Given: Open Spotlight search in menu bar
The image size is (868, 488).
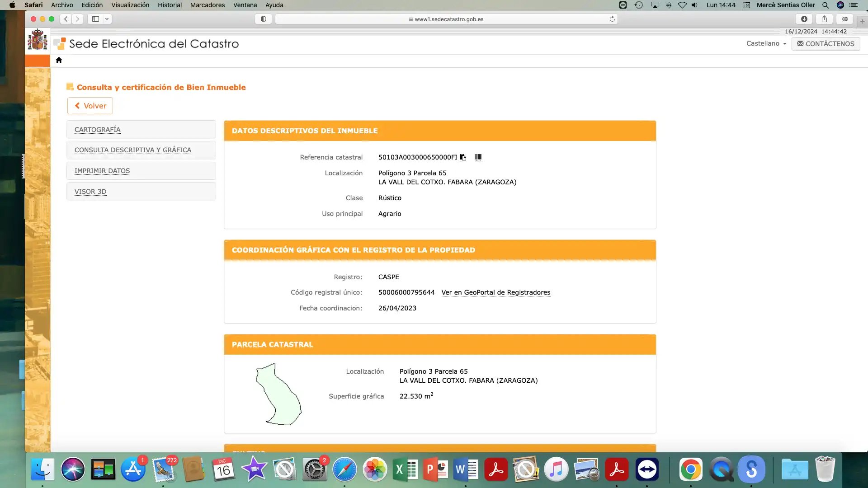Looking at the screenshot, I should 826,5.
